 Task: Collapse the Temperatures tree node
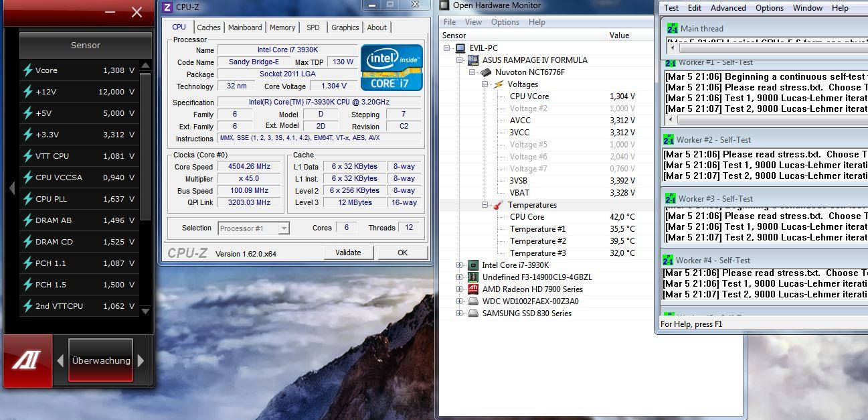pos(485,205)
